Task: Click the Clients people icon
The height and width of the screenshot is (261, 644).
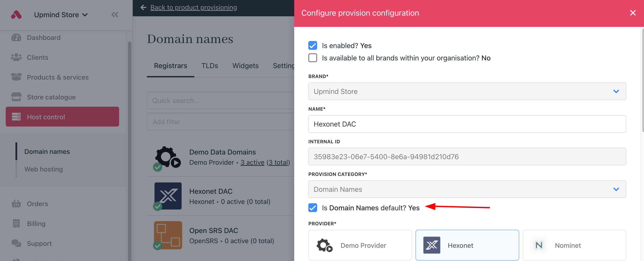Action: (16, 57)
